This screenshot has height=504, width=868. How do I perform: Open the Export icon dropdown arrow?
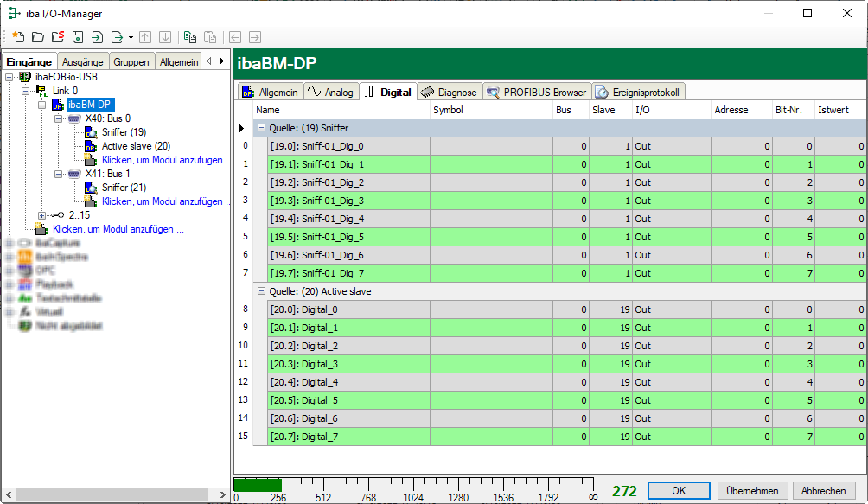pyautogui.click(x=131, y=38)
